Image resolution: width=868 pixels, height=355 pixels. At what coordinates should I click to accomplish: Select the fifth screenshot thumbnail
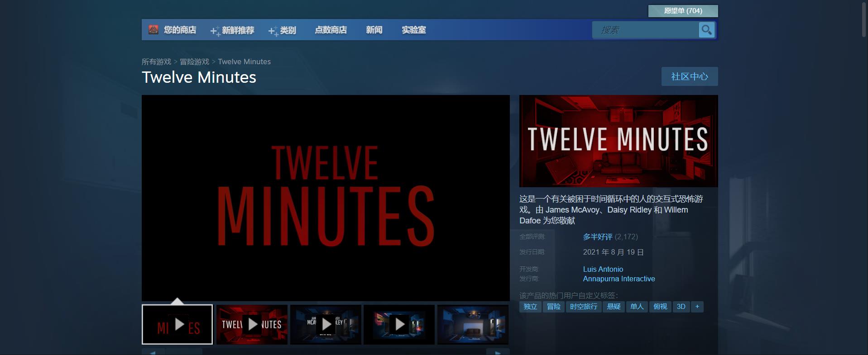(473, 324)
